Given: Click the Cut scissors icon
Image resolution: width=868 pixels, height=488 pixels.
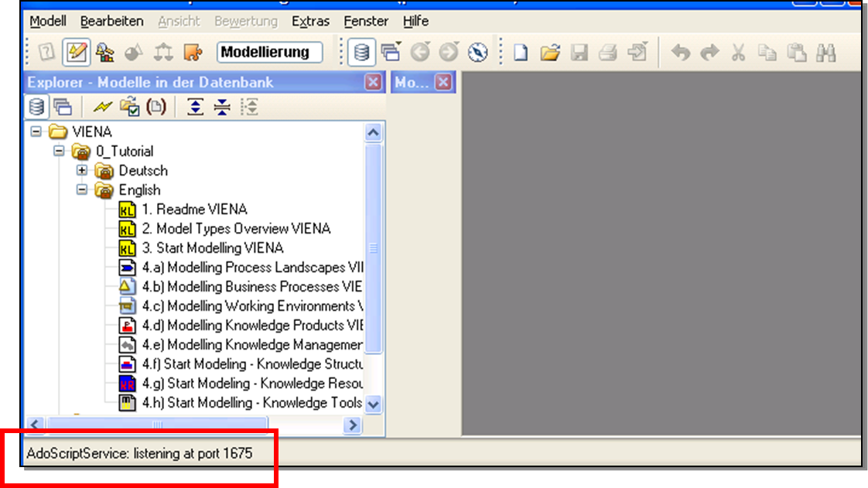Looking at the screenshot, I should pyautogui.click(x=739, y=53).
